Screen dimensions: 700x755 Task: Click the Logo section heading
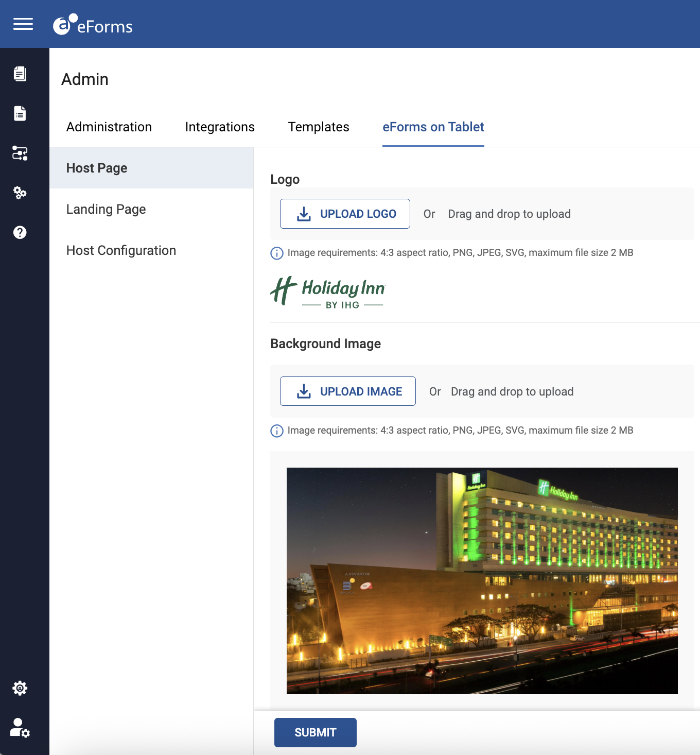pyautogui.click(x=285, y=179)
